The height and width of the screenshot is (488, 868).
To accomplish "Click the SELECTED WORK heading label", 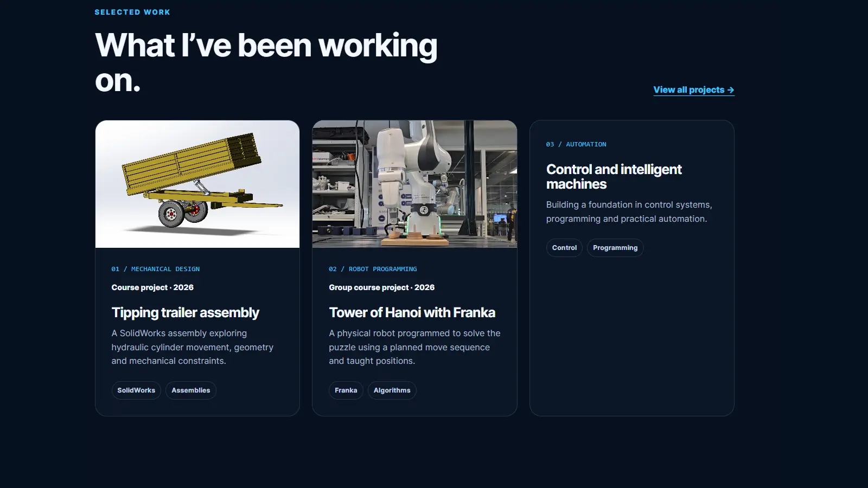I will pyautogui.click(x=132, y=12).
